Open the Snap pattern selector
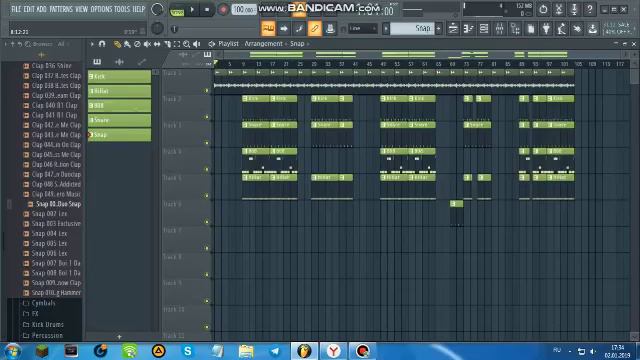640x360 pixels. pyautogui.click(x=411, y=29)
